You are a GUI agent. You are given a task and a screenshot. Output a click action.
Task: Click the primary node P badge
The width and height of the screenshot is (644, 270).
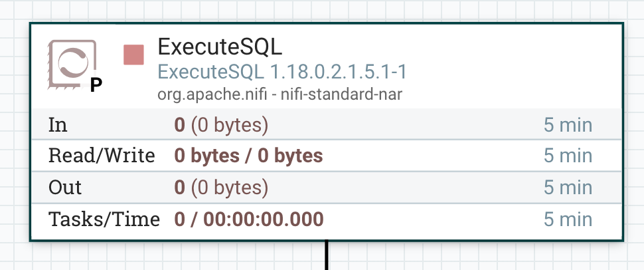96,86
